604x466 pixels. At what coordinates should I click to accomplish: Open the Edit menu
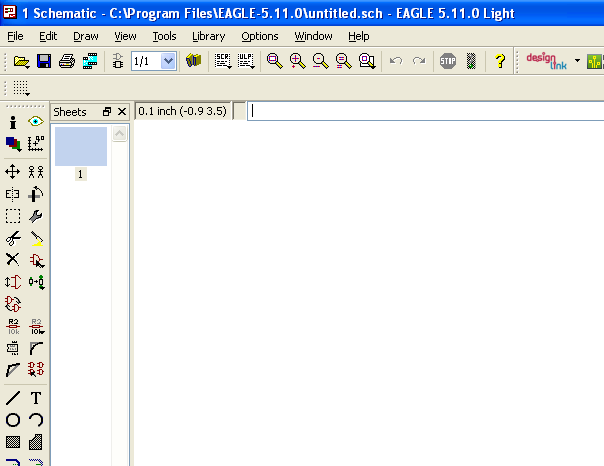48,36
